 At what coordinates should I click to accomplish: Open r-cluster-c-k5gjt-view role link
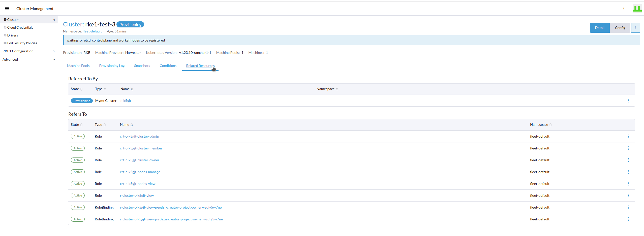(x=137, y=195)
